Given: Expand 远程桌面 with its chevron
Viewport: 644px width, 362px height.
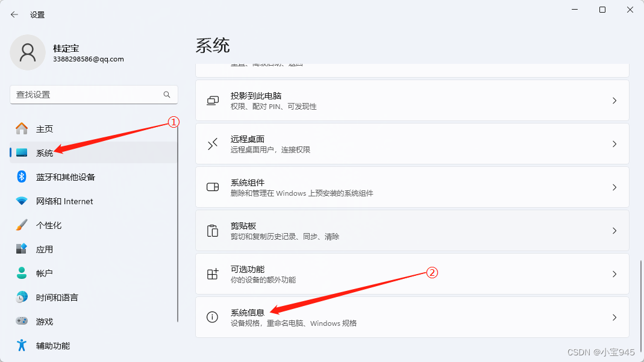Looking at the screenshot, I should pos(614,144).
